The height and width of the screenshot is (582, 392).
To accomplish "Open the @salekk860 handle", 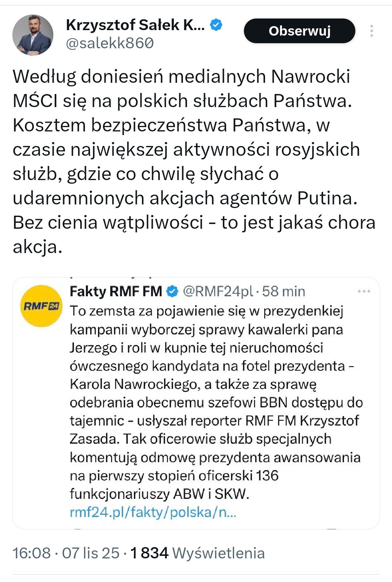I will pos(110,43).
